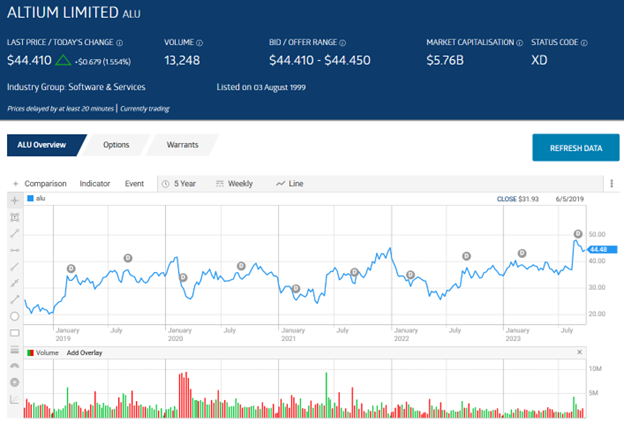The image size is (624, 424).
Task: Click the clock icon beside 5 Year
Action: tap(166, 184)
